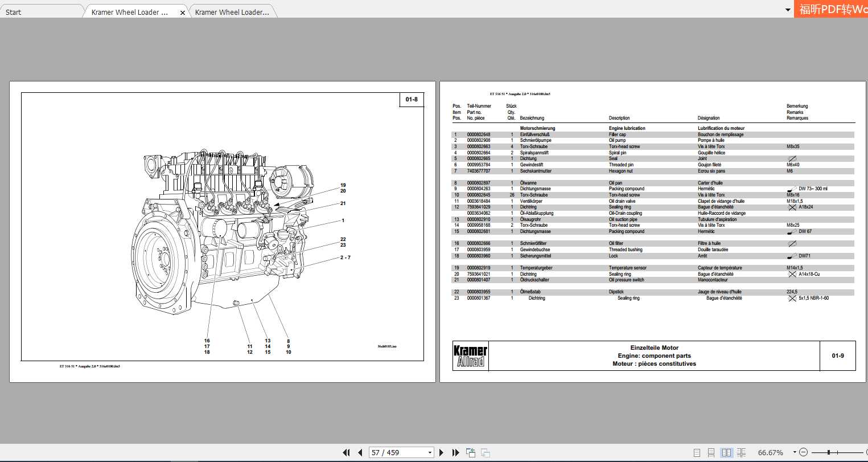Viewport: 868px width, 462px height.
Task: Click the 'Bemerkung' column header
Action: pyautogui.click(x=797, y=106)
